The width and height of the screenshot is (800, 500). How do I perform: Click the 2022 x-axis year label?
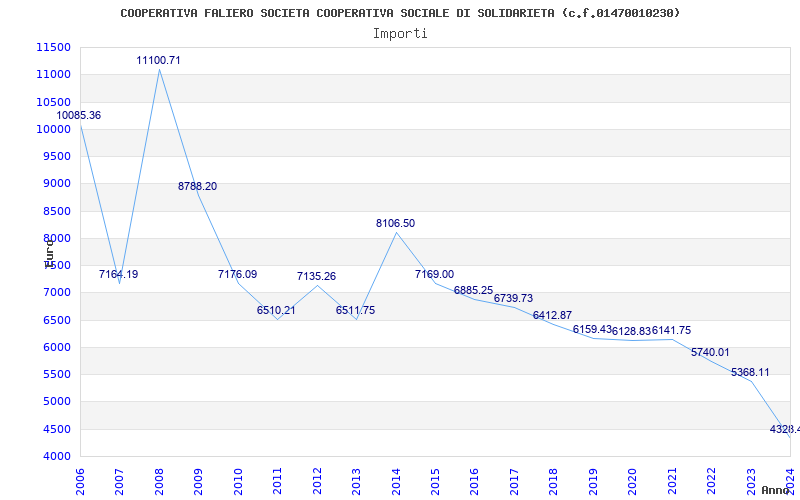[712, 481]
